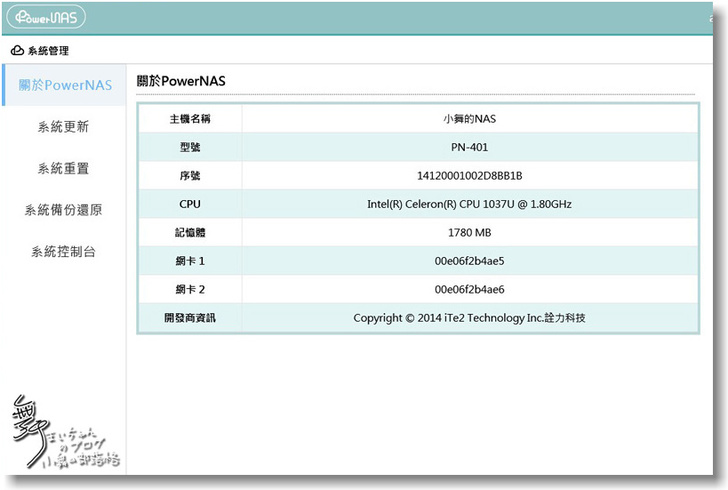Click the iTe2 Technology copyright text
Image resolution: width=728 pixels, height=490 pixels.
(x=469, y=318)
